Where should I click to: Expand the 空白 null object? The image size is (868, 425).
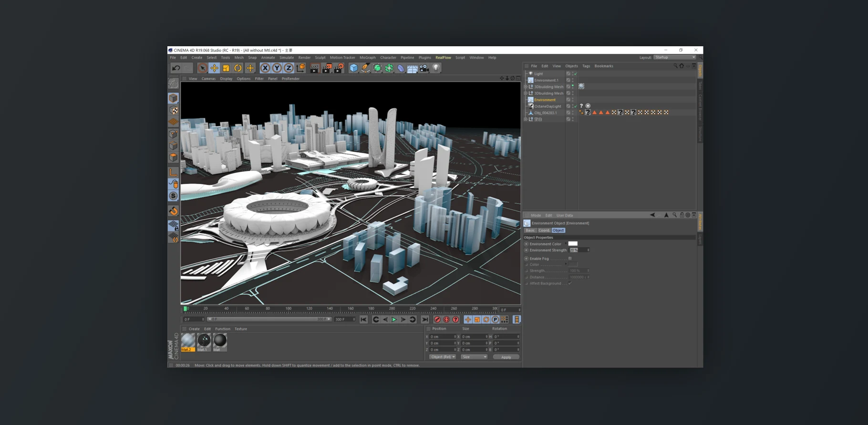526,119
